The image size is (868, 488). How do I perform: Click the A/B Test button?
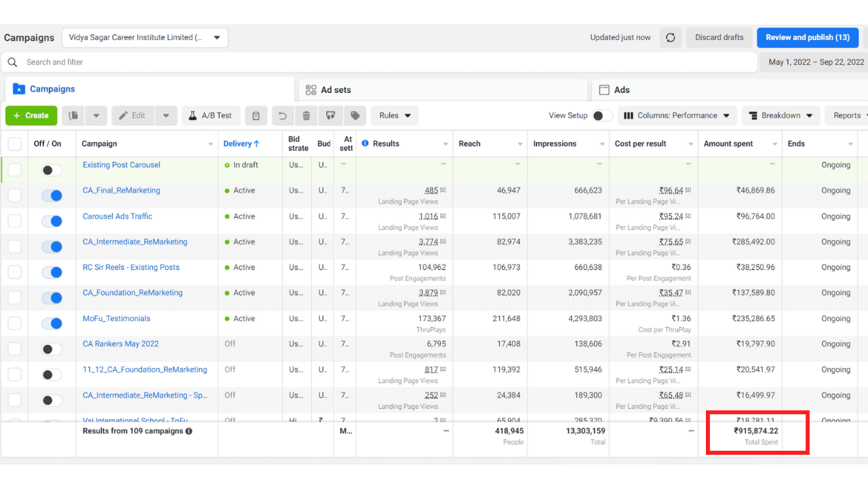point(210,116)
